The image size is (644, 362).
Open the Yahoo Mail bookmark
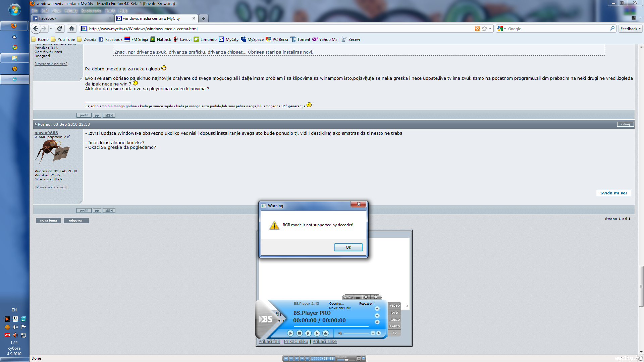(x=326, y=40)
